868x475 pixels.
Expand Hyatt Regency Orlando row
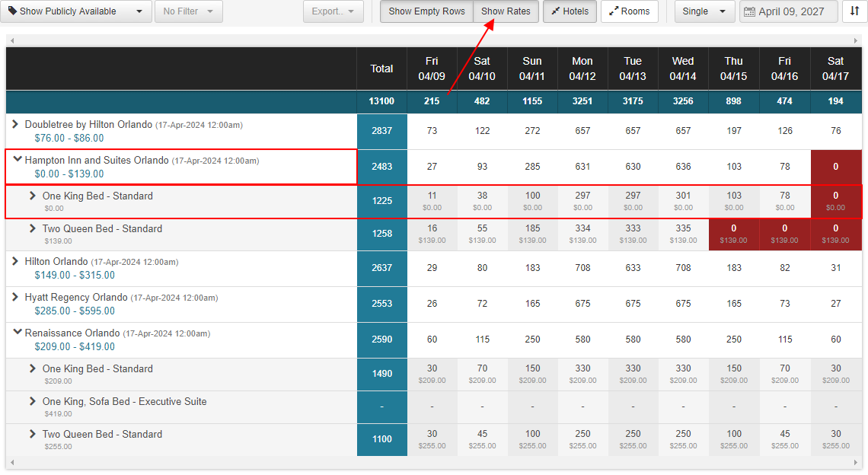pos(15,298)
